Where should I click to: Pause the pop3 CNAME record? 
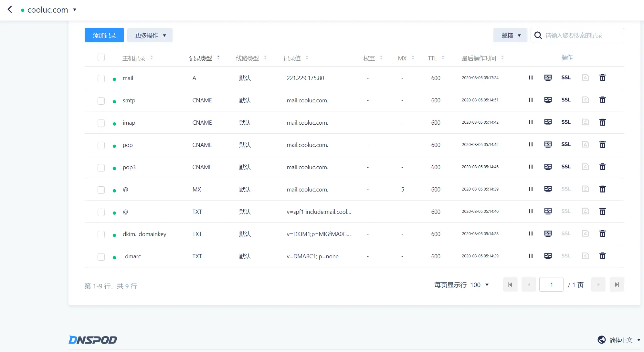tap(531, 167)
